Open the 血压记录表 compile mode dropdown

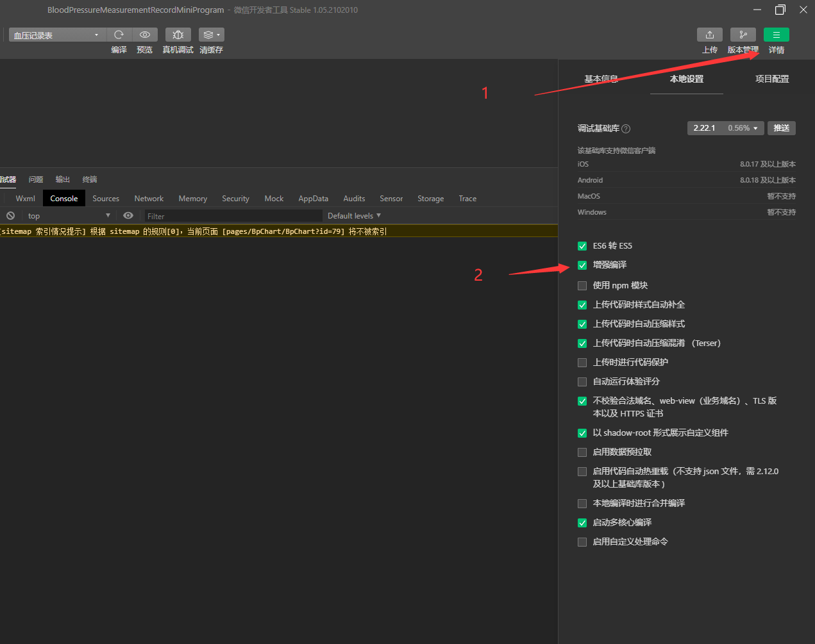point(56,35)
